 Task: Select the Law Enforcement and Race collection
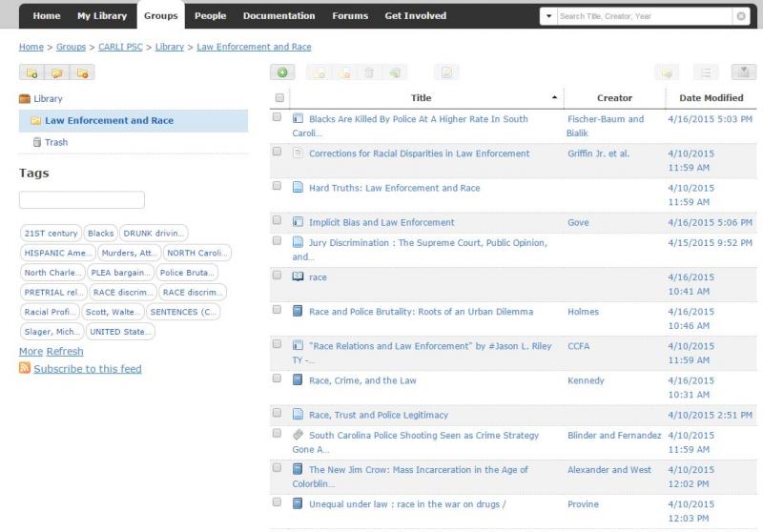pos(134,120)
